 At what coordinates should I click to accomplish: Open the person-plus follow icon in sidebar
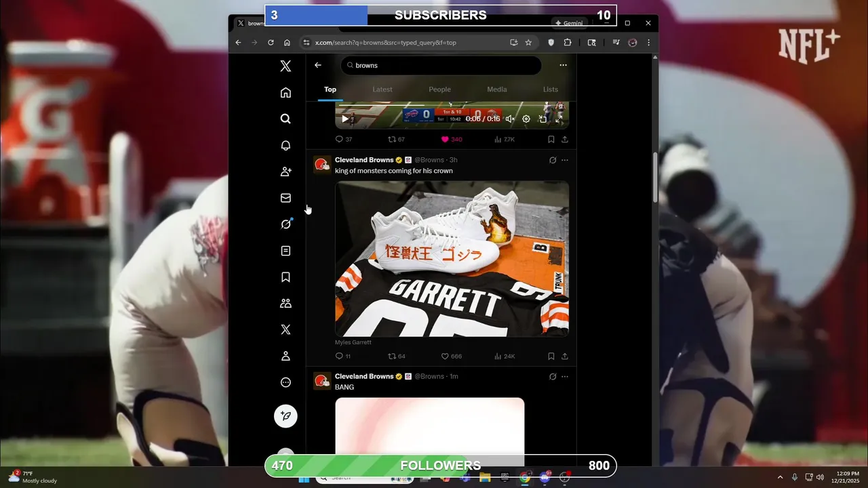[285, 171]
